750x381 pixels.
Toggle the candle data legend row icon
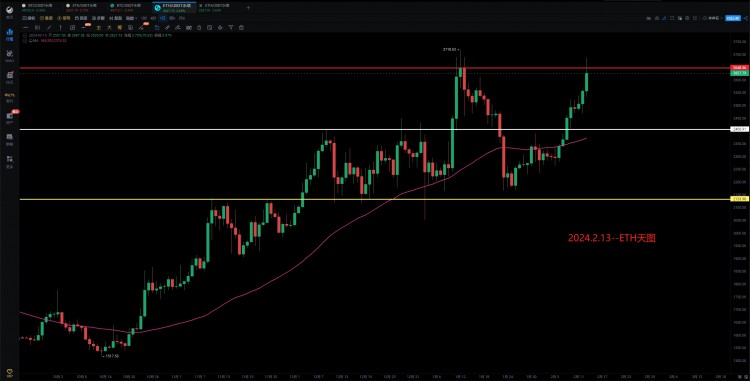tap(25, 35)
